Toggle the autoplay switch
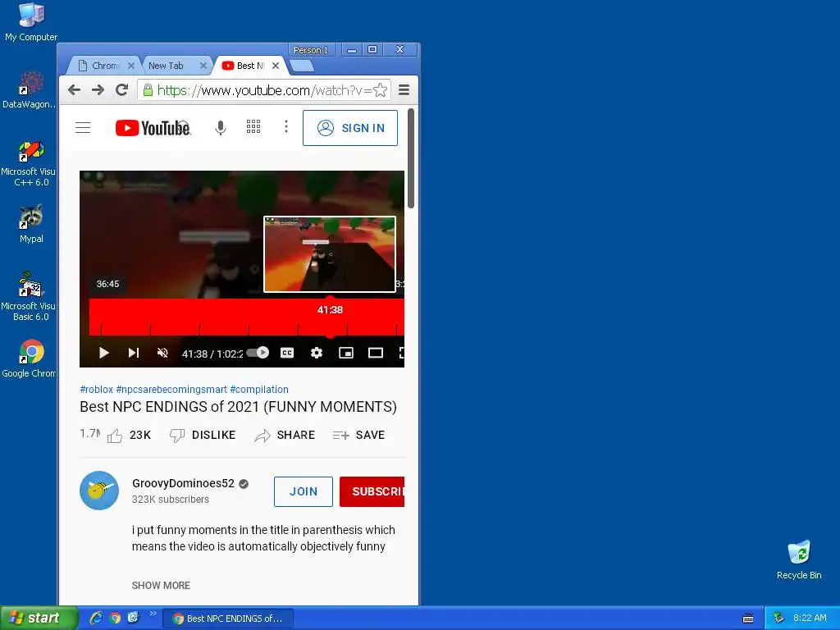 click(258, 353)
